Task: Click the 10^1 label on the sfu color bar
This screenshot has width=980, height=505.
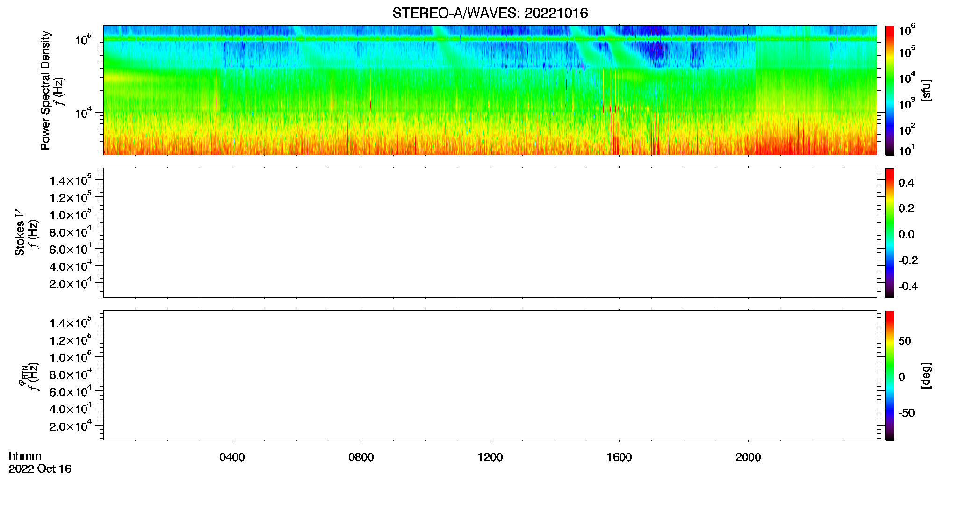Action: 907,151
